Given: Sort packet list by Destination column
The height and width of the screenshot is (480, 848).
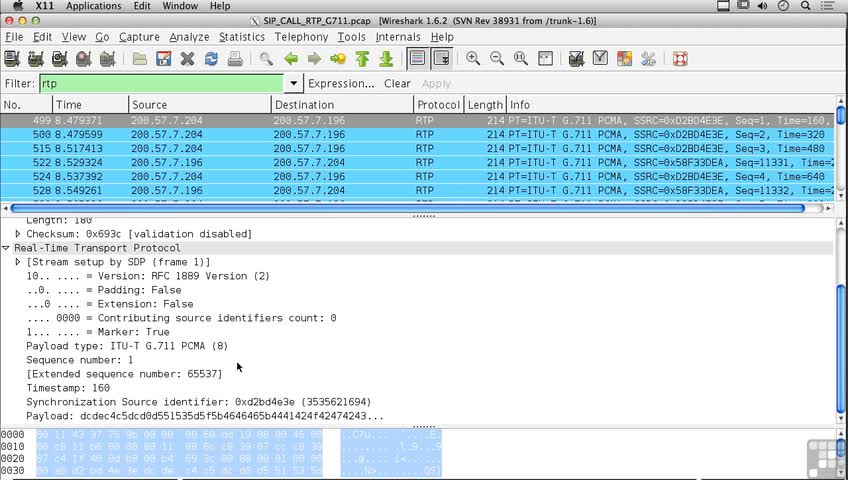Looking at the screenshot, I should (x=342, y=104).
